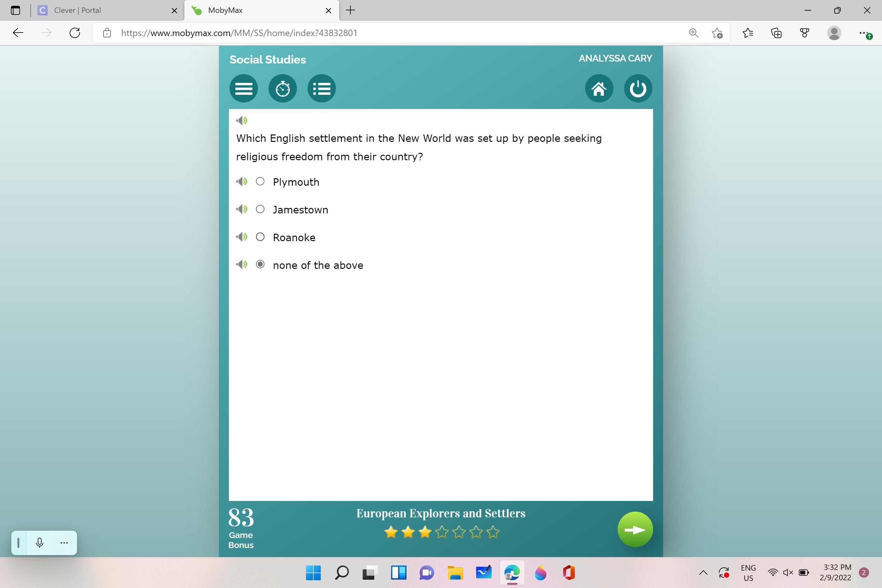Open browser settings and more menu

863,33
